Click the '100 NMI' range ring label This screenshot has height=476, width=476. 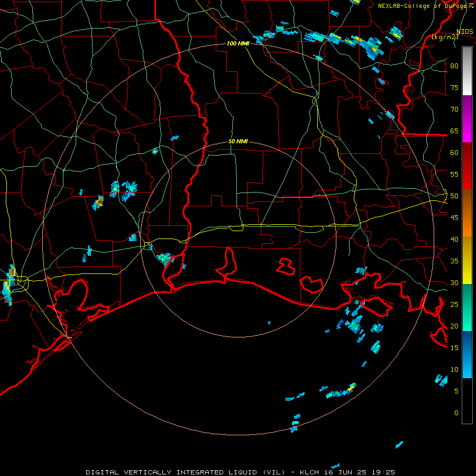(x=238, y=43)
